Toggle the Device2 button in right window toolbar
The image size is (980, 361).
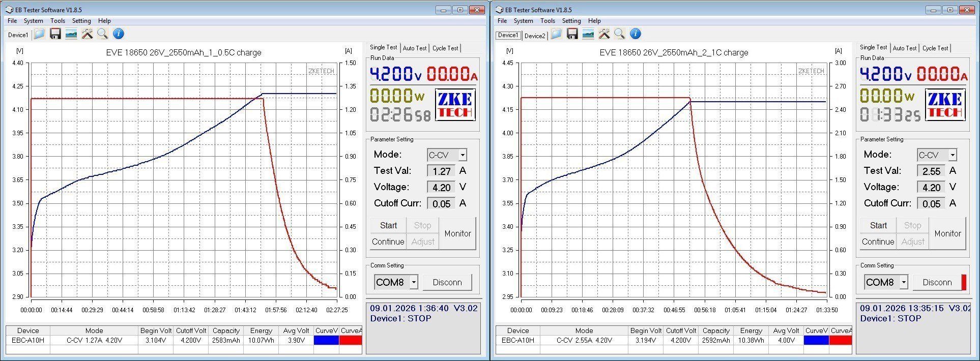click(x=534, y=36)
